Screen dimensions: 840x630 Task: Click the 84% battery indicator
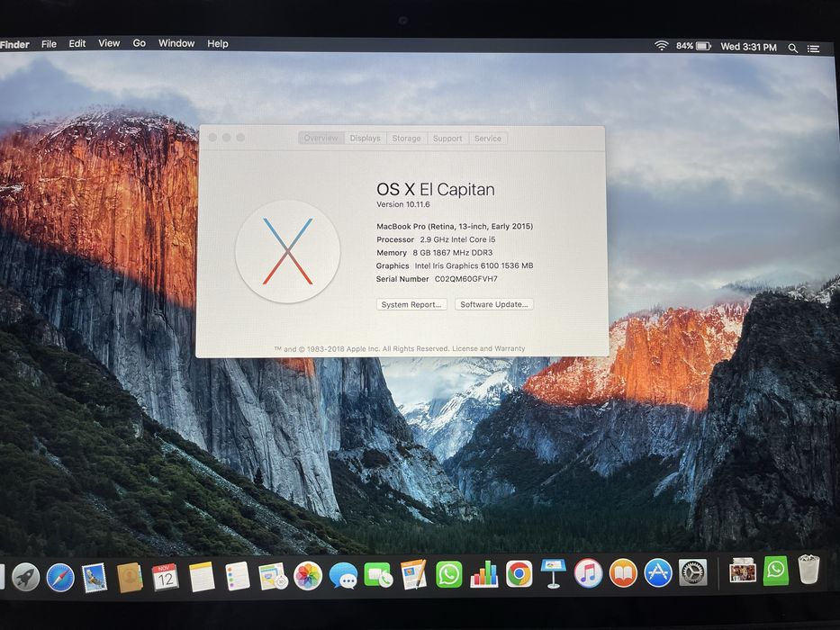click(x=693, y=46)
